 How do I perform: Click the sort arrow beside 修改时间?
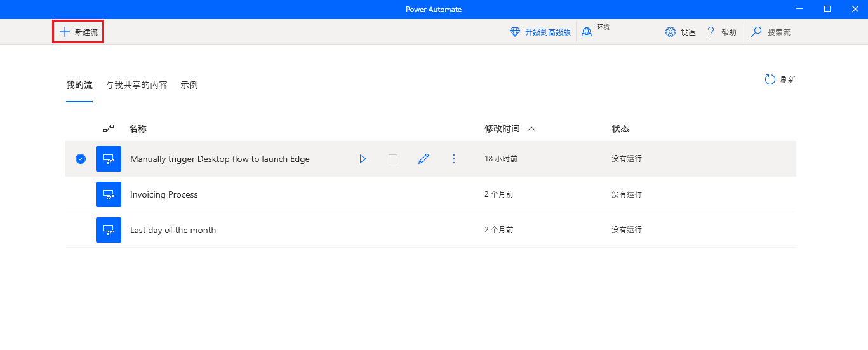click(x=531, y=128)
